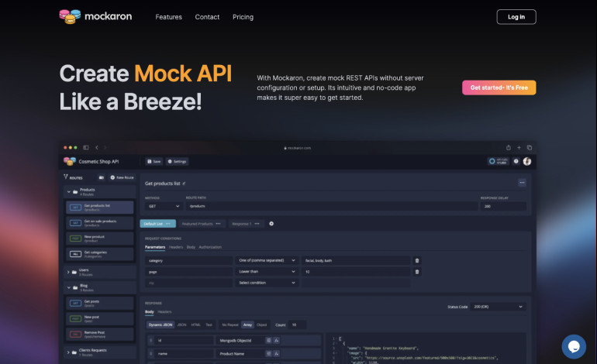Viewport: 597px width, 364px height.
Task: Open the Status Code 200 (OK) dropdown
Action: tap(498, 307)
